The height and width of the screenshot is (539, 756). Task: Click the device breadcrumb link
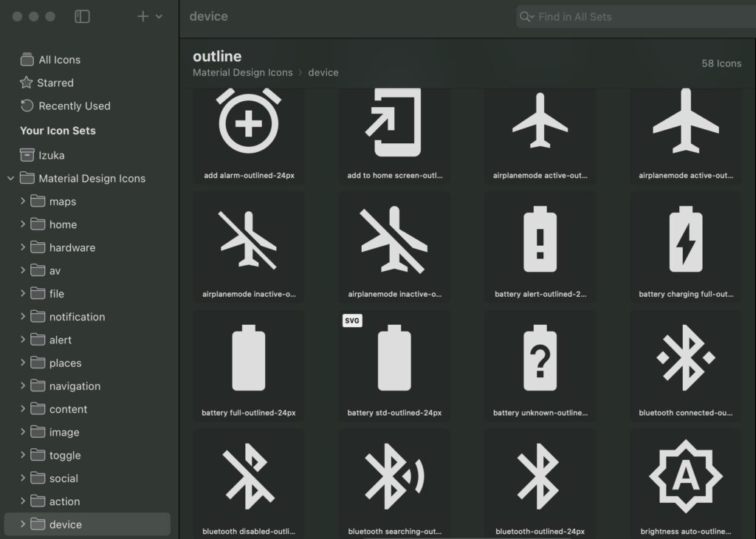(x=323, y=73)
